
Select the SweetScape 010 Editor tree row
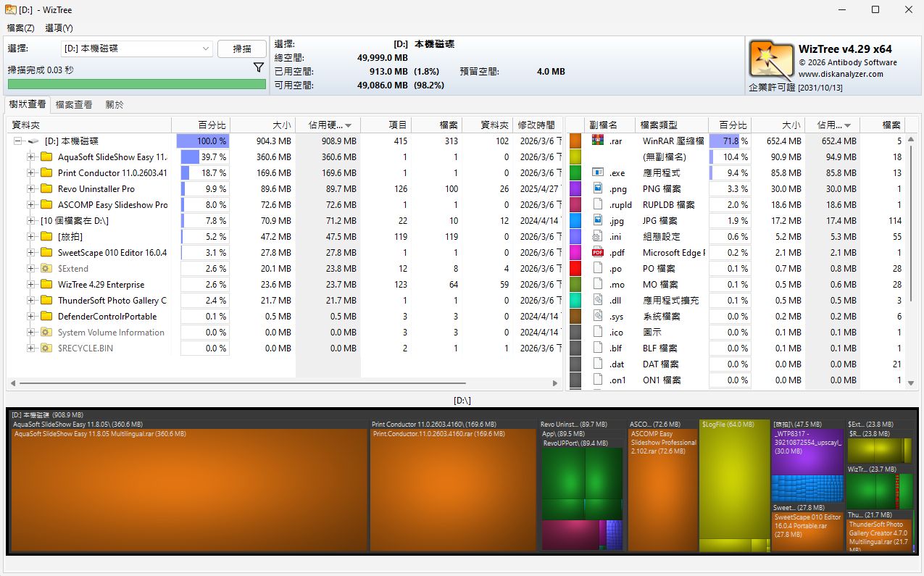point(284,253)
